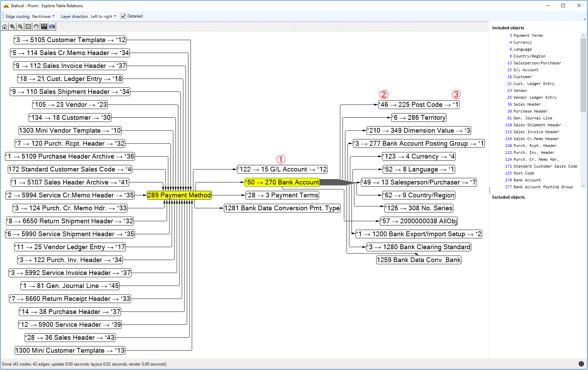Image resolution: width=588 pixels, height=370 pixels.
Task: Click the scroll up arrow of Included objects
Action: click(583, 35)
